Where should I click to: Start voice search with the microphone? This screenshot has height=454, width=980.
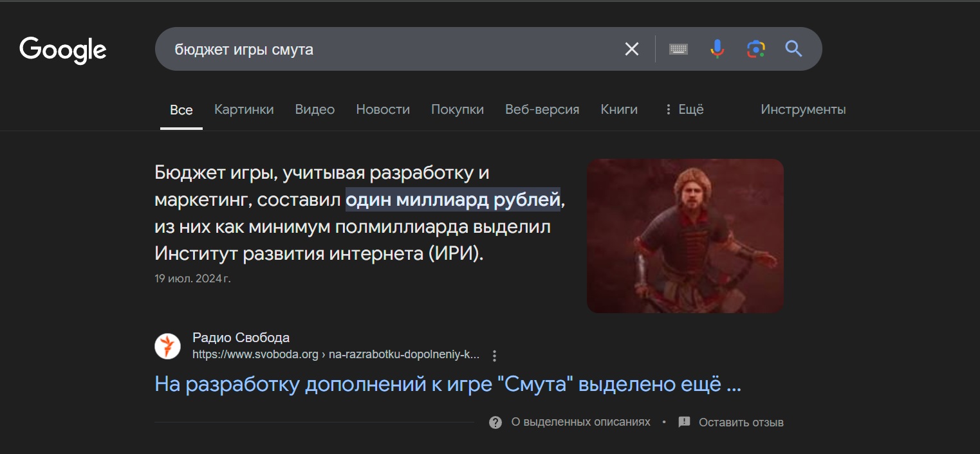(717, 49)
